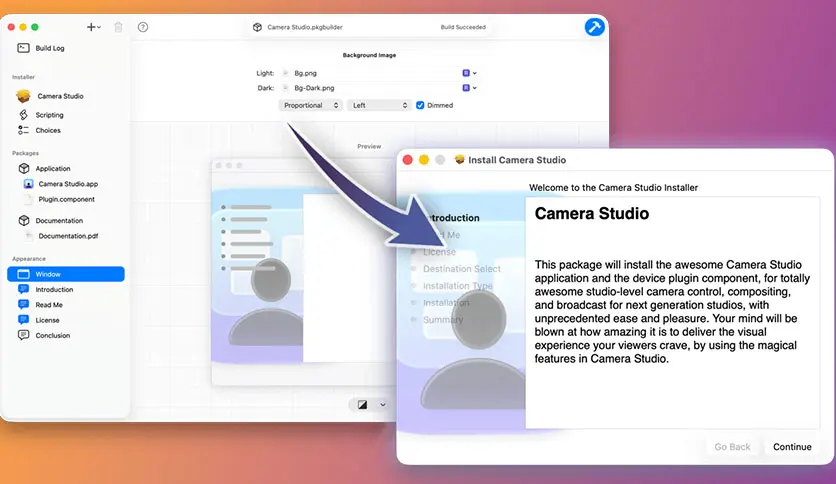Image resolution: width=836 pixels, height=484 pixels.
Task: Click the License step in installer
Action: 439,252
